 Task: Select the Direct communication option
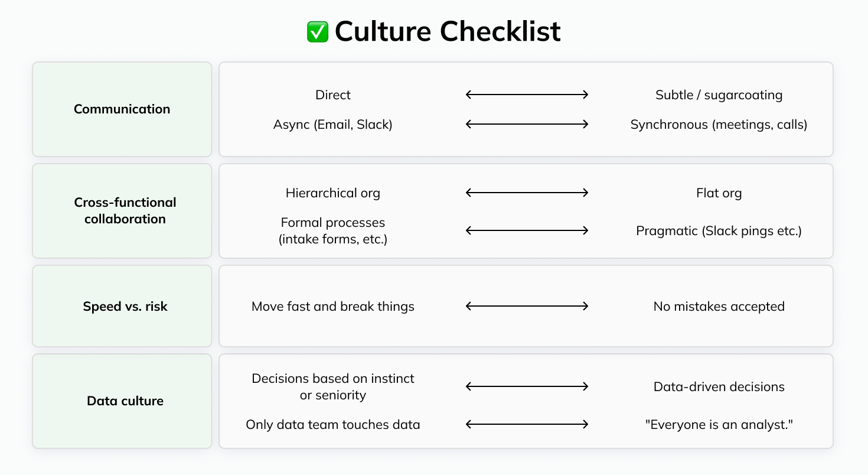pyautogui.click(x=333, y=95)
